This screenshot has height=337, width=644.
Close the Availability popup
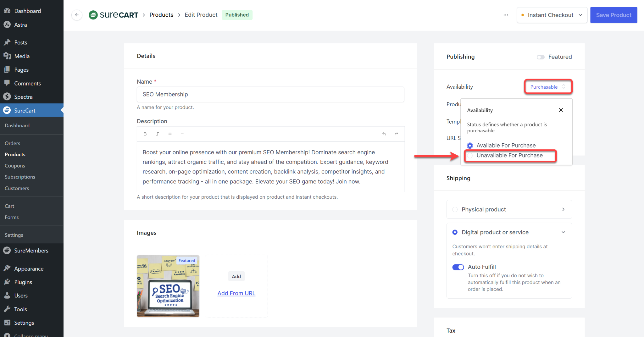pos(561,110)
